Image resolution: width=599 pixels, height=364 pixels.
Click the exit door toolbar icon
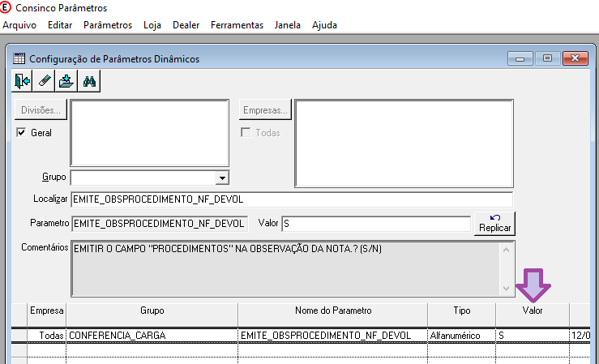(x=22, y=81)
